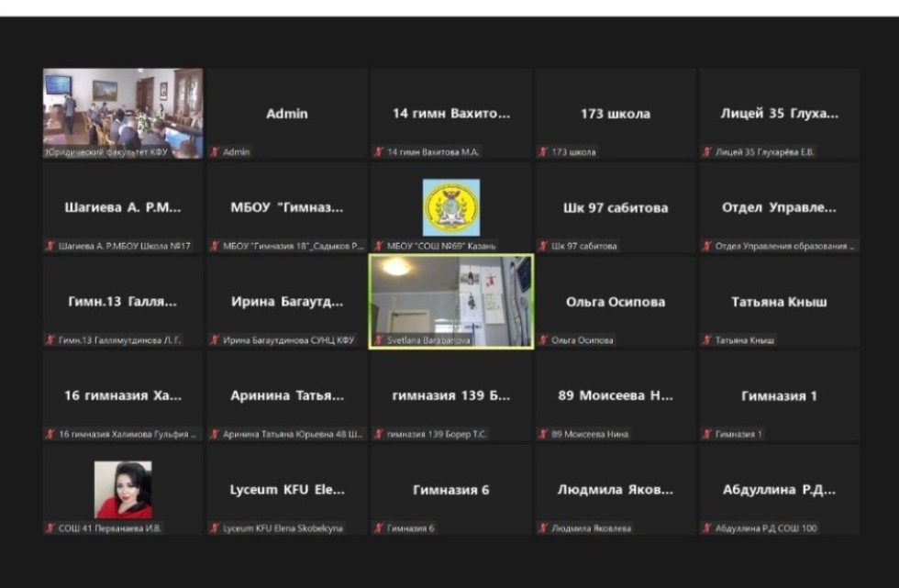Click muted mic icon beside Людмила Яковлева
The width and height of the screenshot is (899, 588).
(x=544, y=528)
